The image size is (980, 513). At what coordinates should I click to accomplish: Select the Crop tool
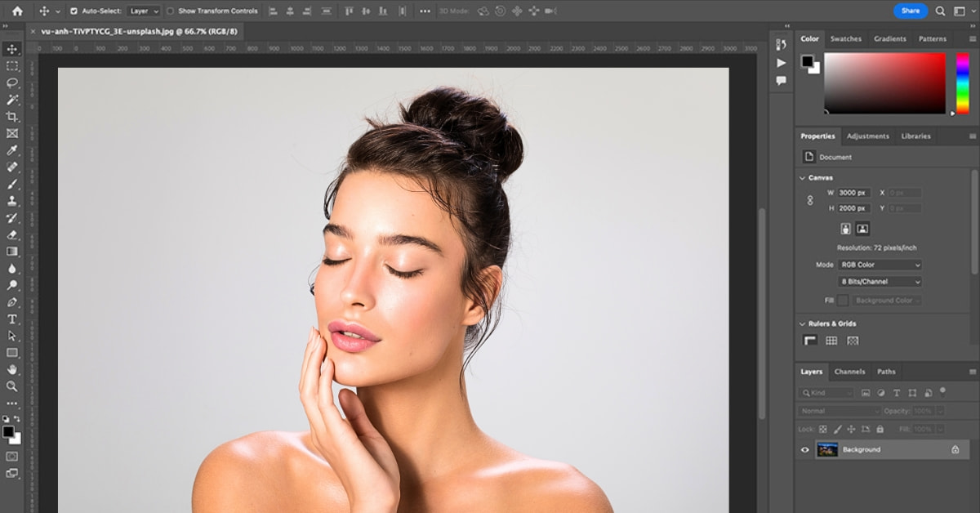(12, 117)
